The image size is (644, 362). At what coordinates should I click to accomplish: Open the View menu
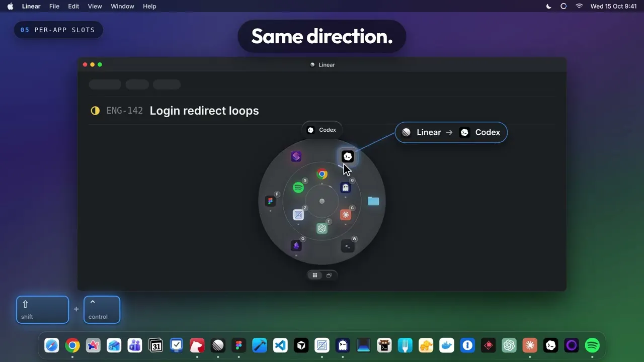tap(95, 6)
